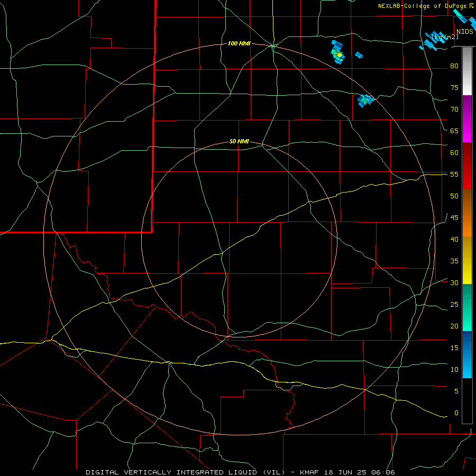Click the "60" value on the scale

click(x=454, y=153)
